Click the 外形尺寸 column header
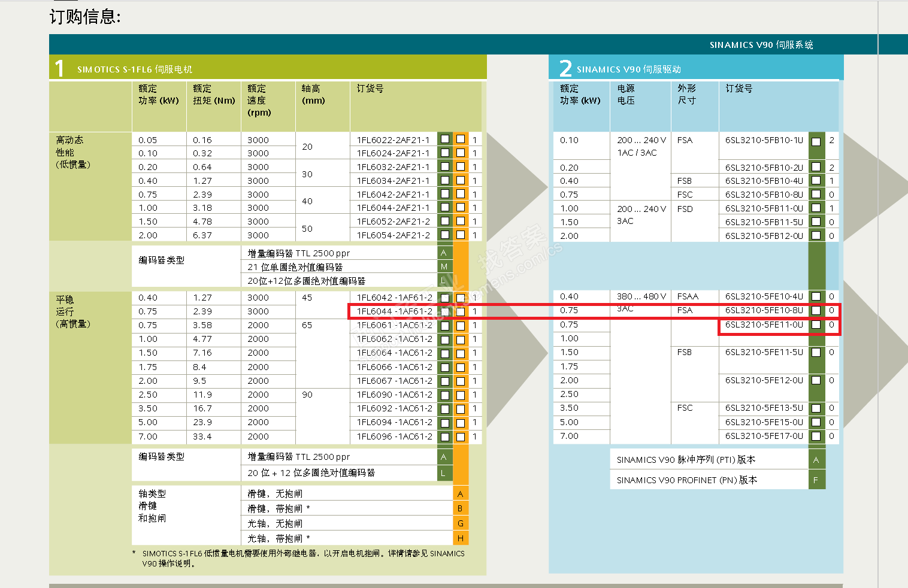The image size is (908, 588). 687,95
